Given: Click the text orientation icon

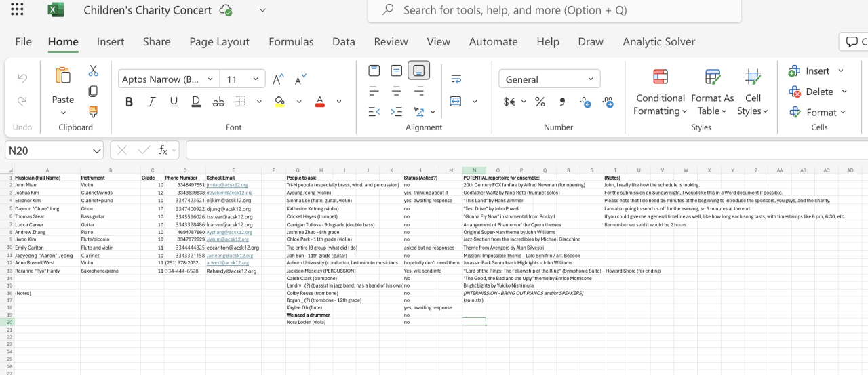Looking at the screenshot, I should (x=419, y=112).
